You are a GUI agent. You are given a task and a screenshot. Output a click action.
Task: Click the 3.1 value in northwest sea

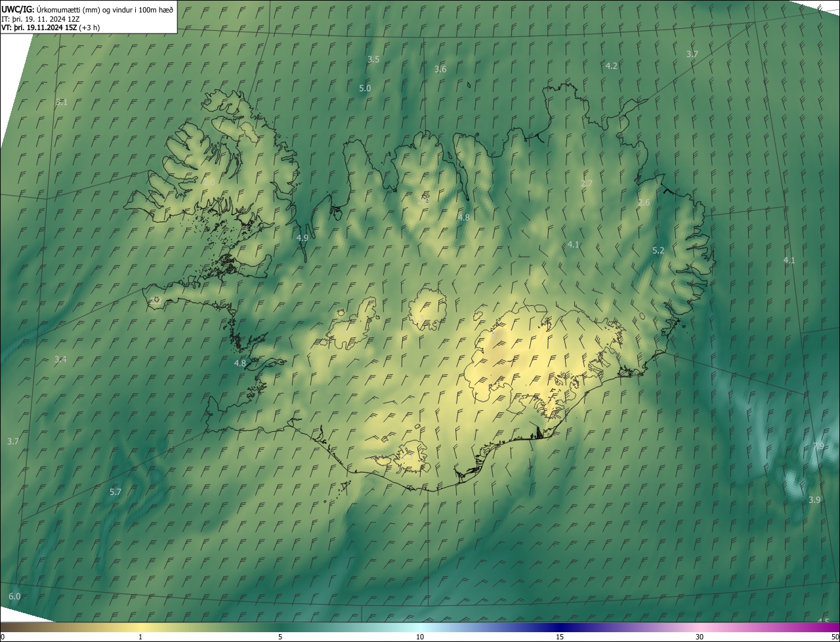click(x=62, y=102)
